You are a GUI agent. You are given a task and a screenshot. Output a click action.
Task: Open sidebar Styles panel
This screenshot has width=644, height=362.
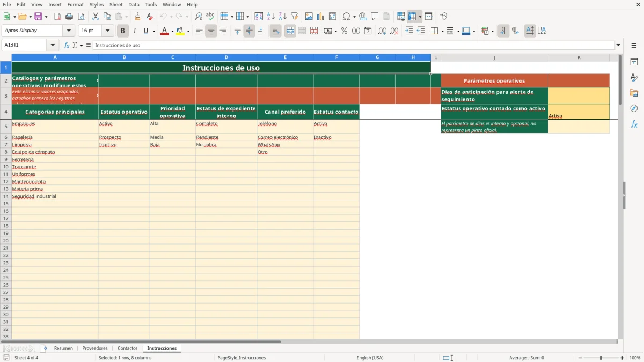pyautogui.click(x=634, y=77)
